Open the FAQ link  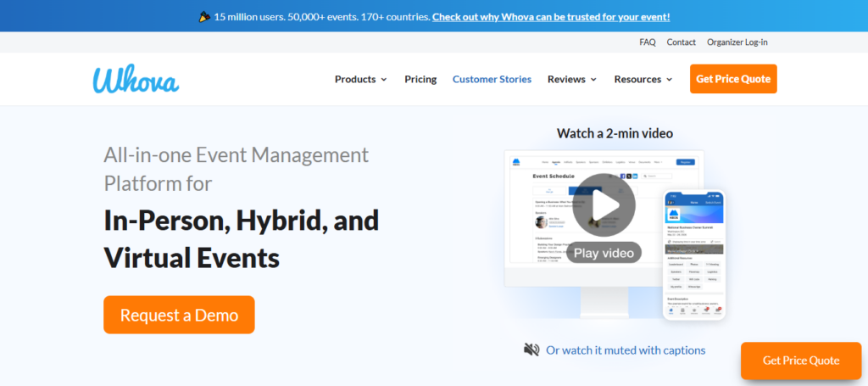coord(647,42)
